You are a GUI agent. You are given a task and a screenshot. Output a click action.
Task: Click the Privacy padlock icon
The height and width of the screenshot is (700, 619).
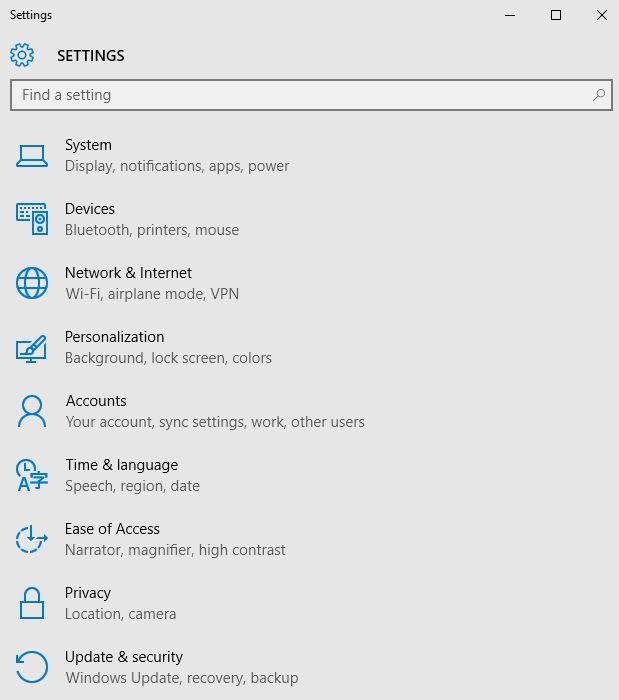[32, 603]
